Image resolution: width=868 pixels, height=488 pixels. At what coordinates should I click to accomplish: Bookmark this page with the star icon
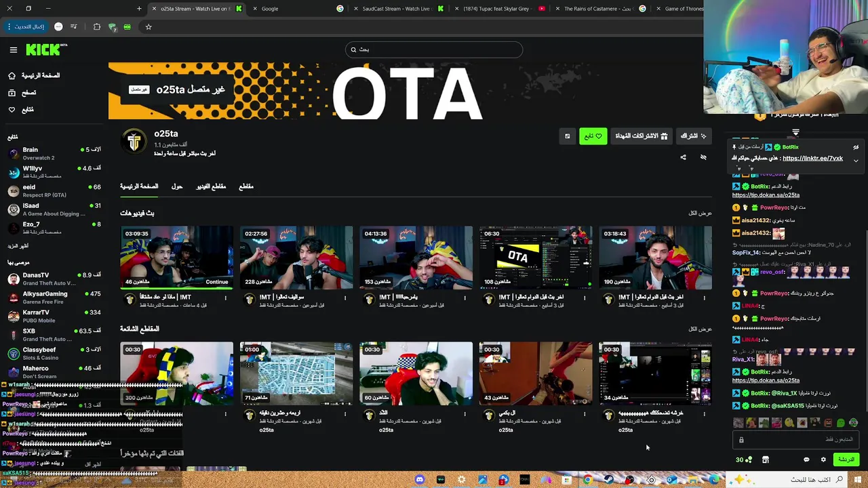[x=149, y=26]
